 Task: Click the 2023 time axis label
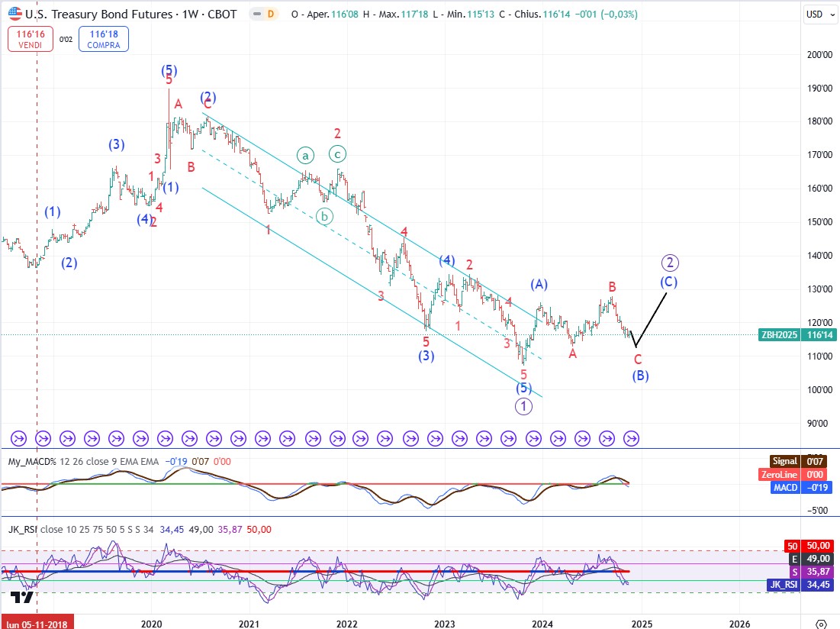(x=445, y=624)
